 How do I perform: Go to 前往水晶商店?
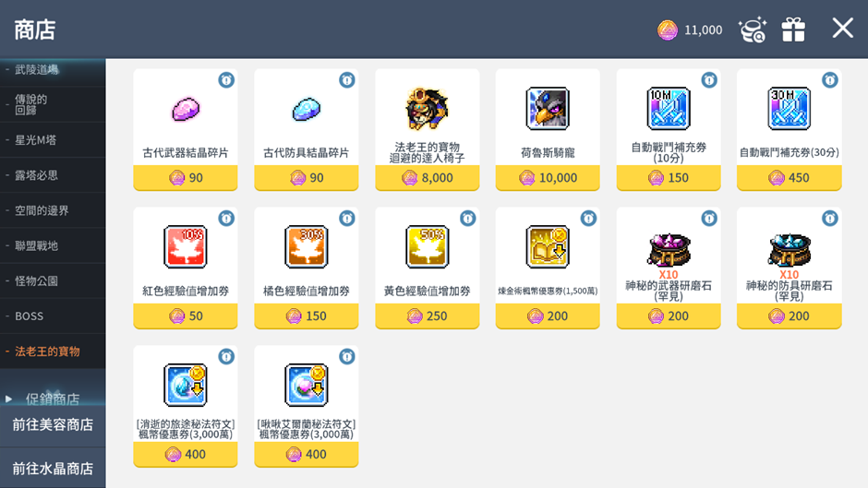[53, 469]
